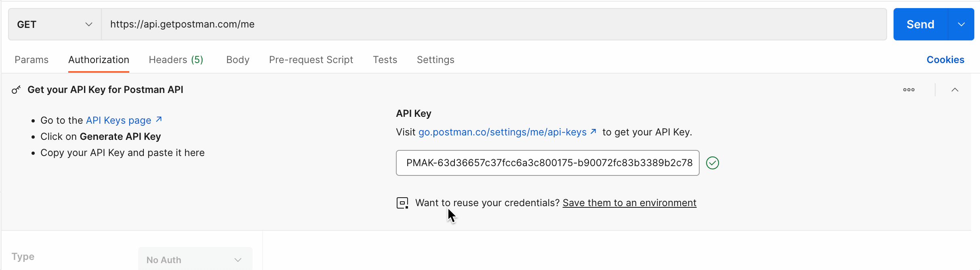Select the Tests tab
Viewport: 980px width, 270px height.
[385, 60]
